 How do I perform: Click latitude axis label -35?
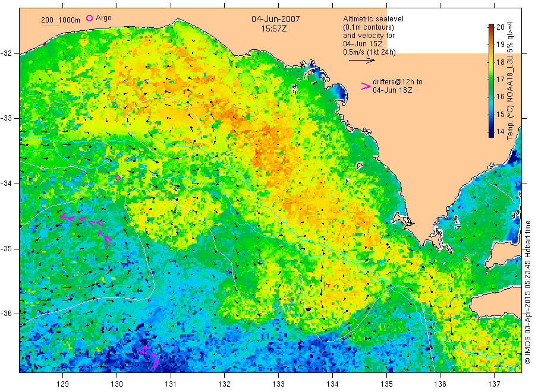tap(6, 248)
